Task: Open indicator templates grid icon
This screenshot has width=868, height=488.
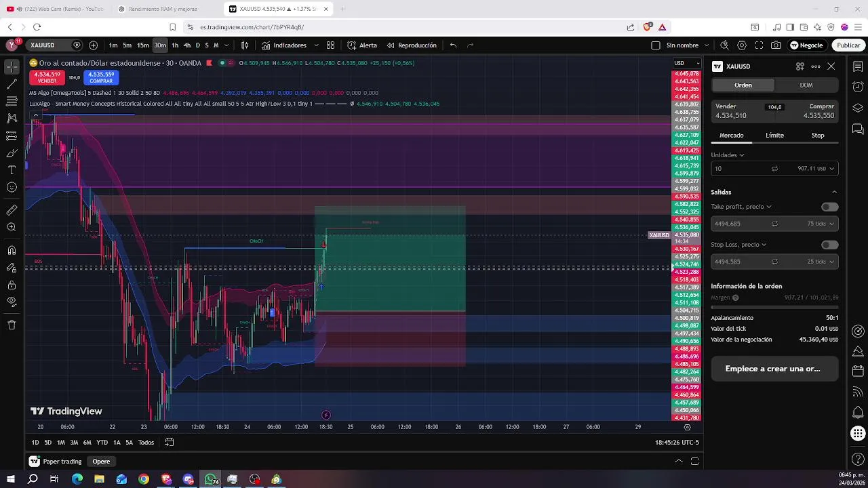Action: coord(330,45)
